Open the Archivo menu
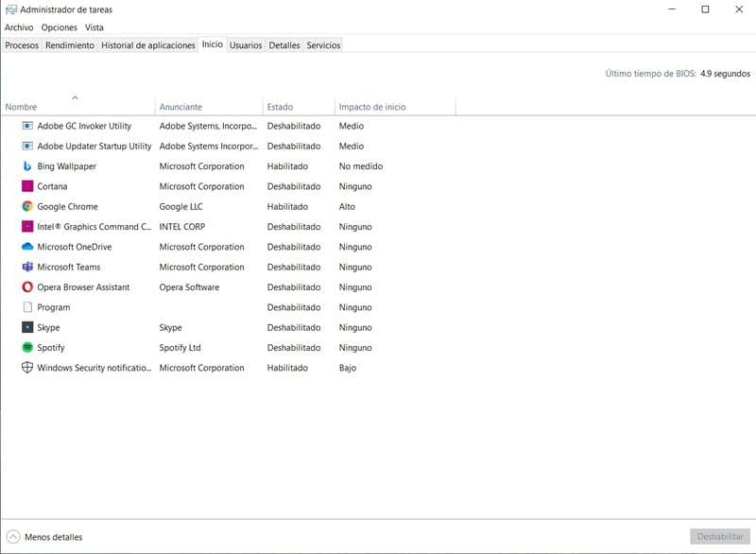The height and width of the screenshot is (554, 756). click(x=19, y=27)
